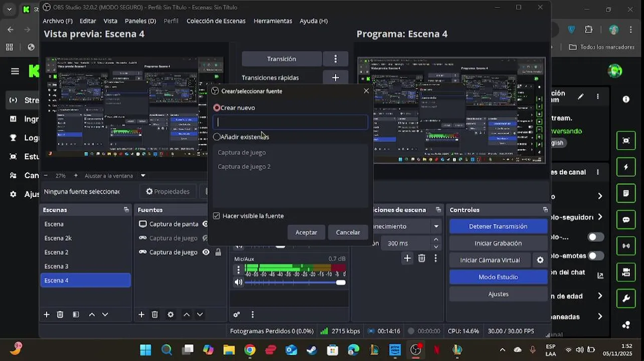644x361 pixels.
Task: Open the Paneles menu
Action: tap(140, 21)
